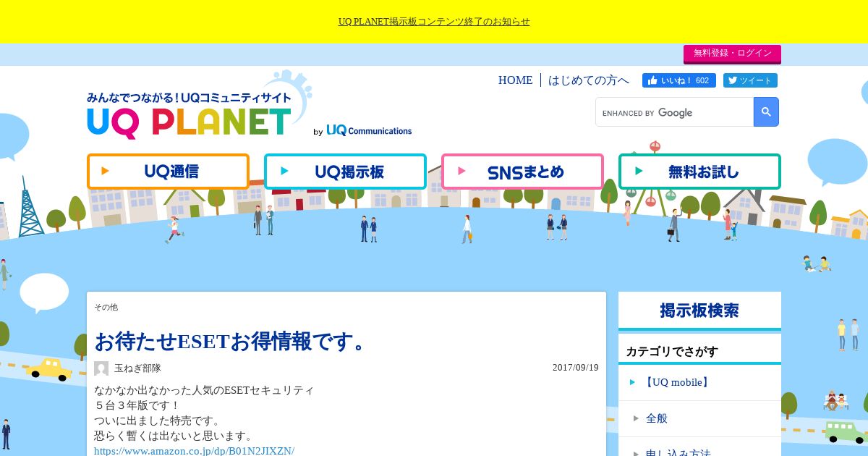This screenshot has width=868, height=456.
Task: Open the UQ Communications logo link
Action: (369, 131)
